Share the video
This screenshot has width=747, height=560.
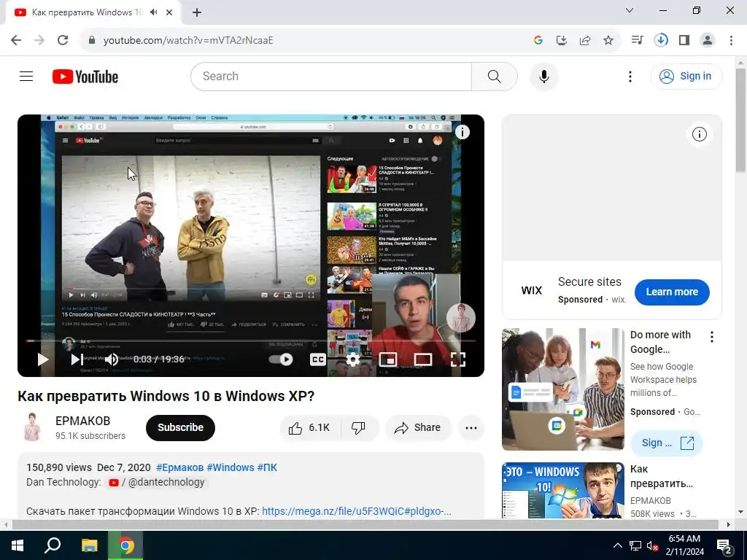418,427
